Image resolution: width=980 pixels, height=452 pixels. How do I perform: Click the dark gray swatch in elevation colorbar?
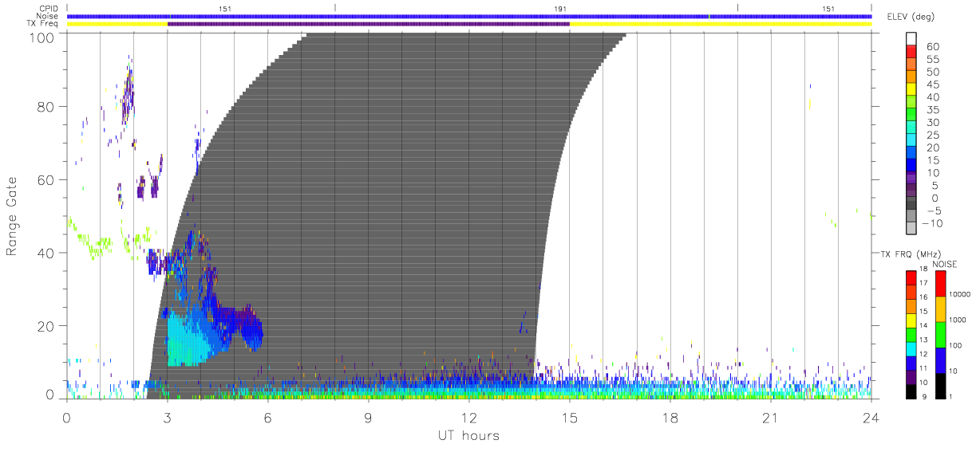click(911, 203)
